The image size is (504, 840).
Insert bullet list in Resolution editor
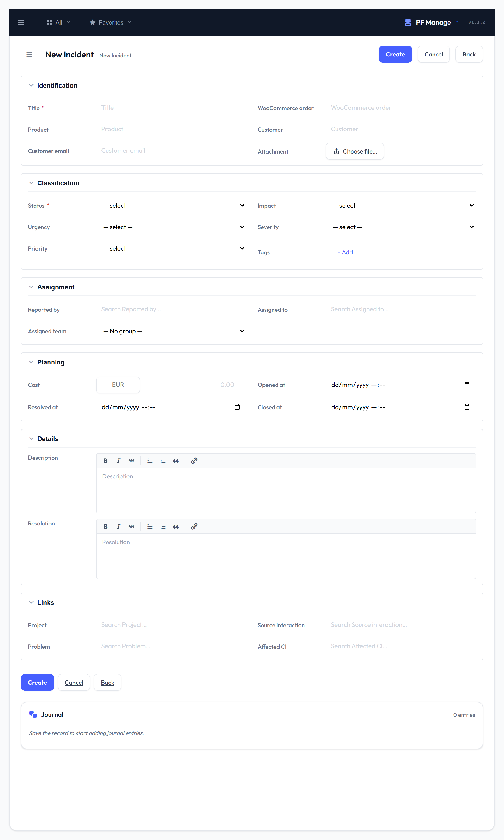coord(150,527)
